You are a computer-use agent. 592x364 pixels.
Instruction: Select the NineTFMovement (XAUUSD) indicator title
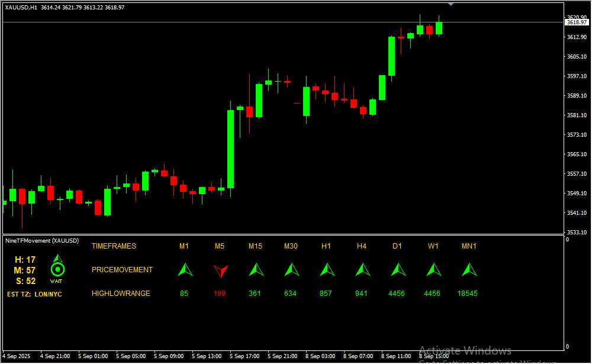coord(41,241)
